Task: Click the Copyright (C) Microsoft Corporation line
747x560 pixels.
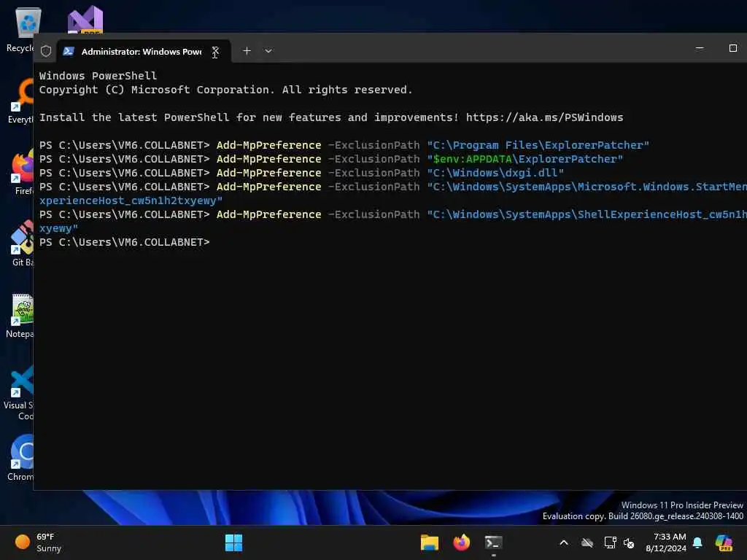Action: pos(225,90)
